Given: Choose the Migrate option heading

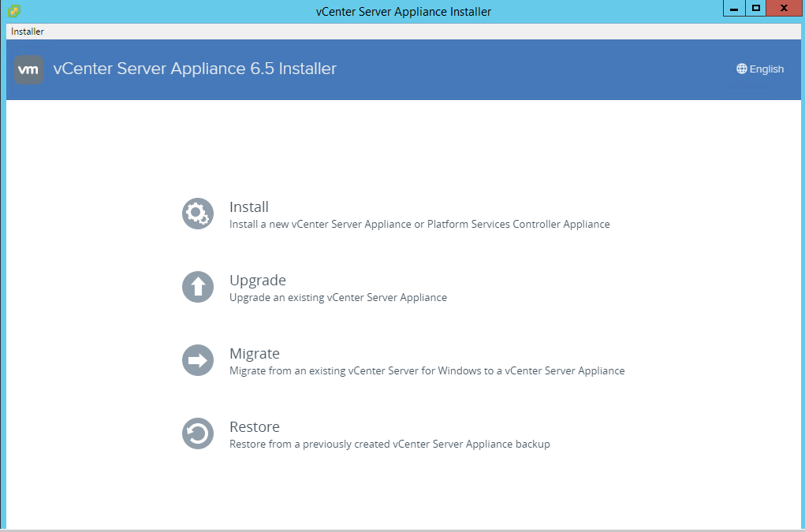Looking at the screenshot, I should 255,353.
